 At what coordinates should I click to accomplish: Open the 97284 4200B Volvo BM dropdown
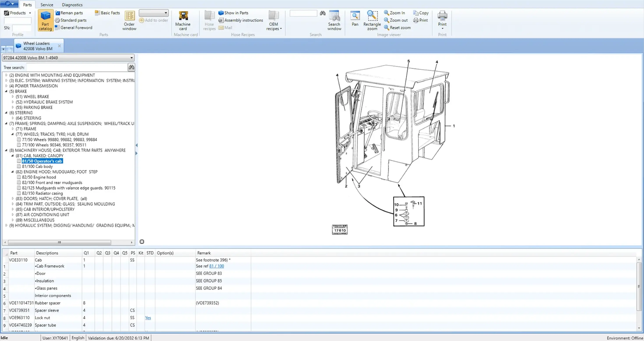coord(132,58)
